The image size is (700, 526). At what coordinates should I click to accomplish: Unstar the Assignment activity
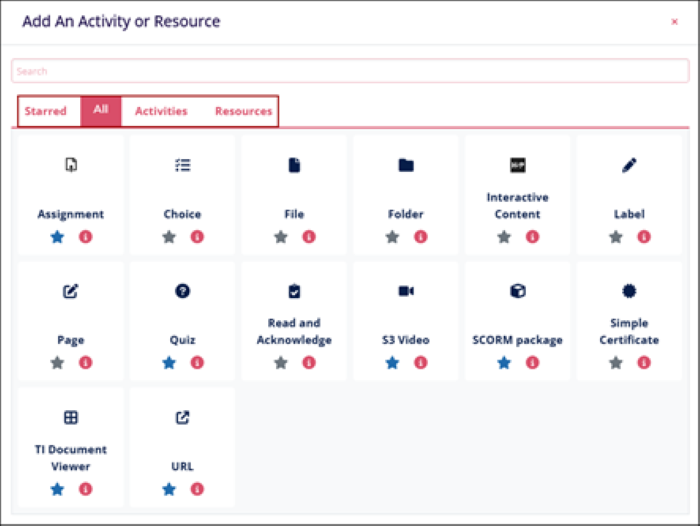click(x=57, y=237)
